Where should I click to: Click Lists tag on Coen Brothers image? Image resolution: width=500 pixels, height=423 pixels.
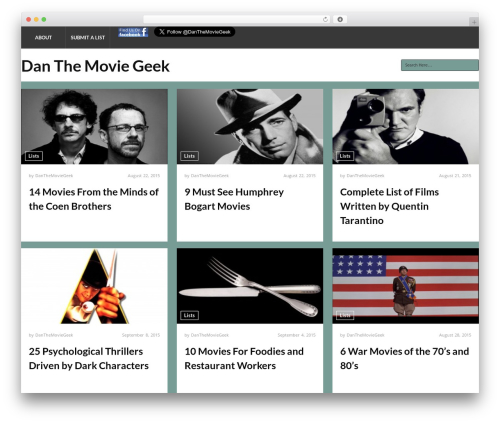click(34, 156)
